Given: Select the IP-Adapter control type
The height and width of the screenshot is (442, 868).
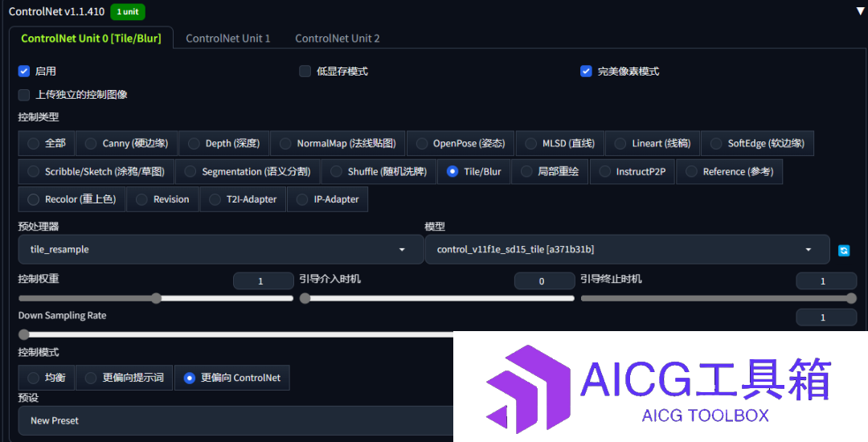Looking at the screenshot, I should [x=328, y=199].
